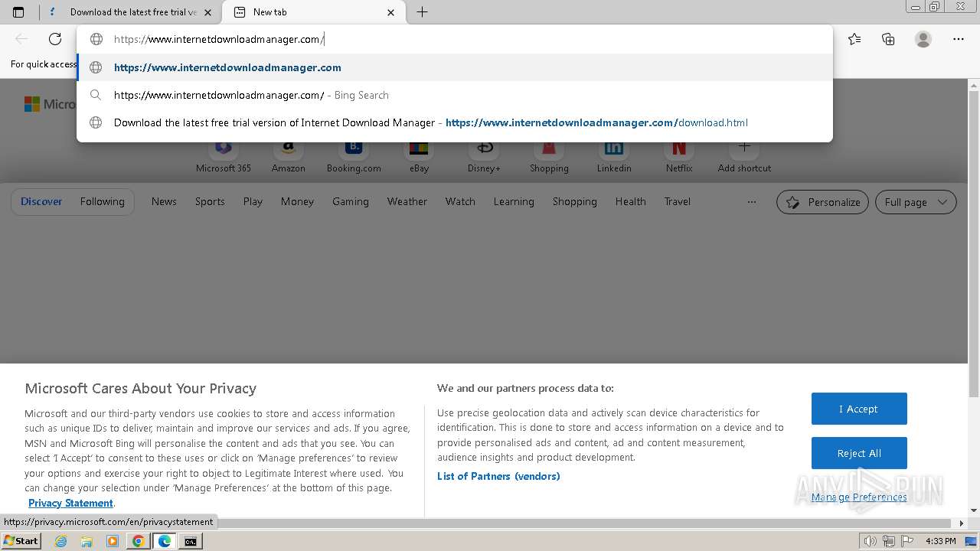Click I Accept privacy button
This screenshot has width=980, height=551.
coord(859,409)
